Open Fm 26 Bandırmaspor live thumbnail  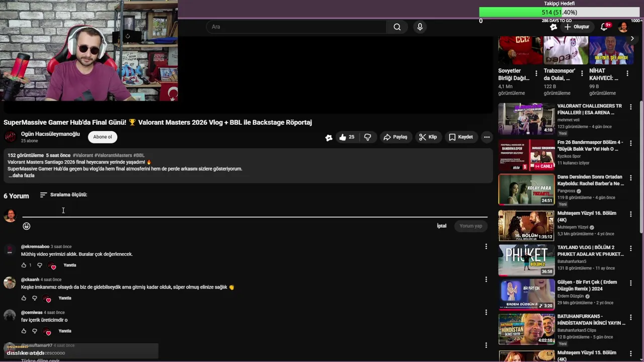coord(526,155)
